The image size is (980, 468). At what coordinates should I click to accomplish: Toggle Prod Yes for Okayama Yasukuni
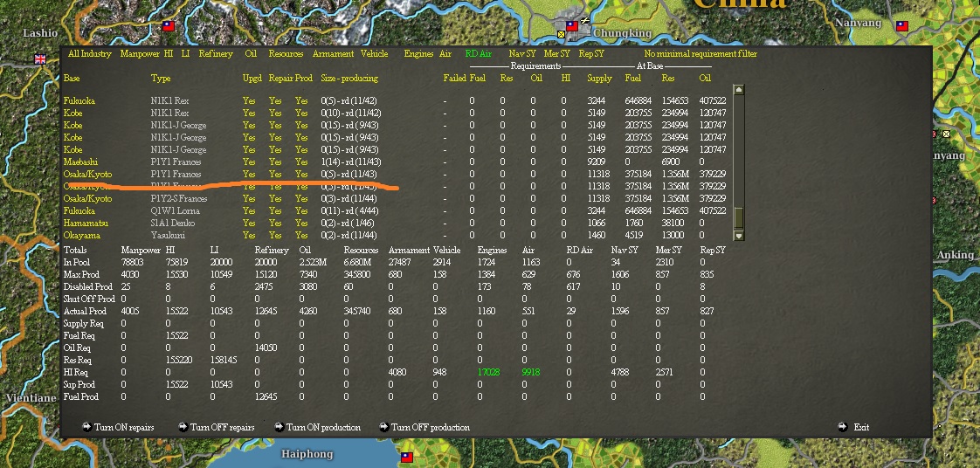pyautogui.click(x=301, y=236)
